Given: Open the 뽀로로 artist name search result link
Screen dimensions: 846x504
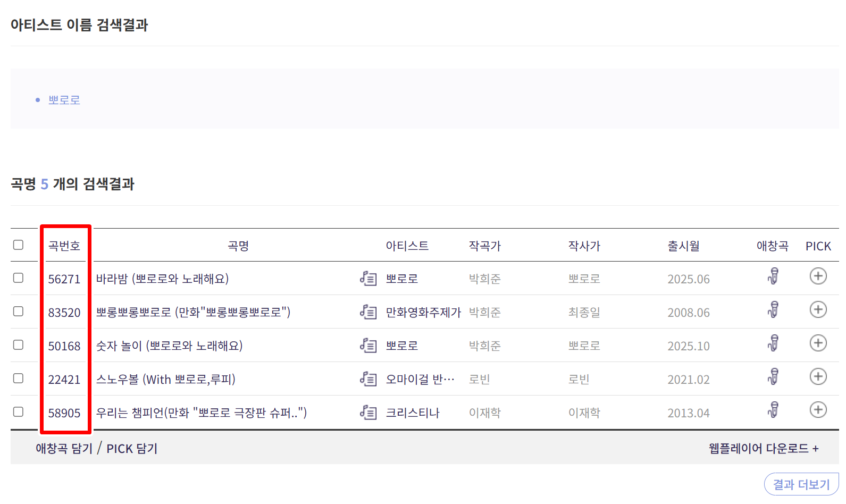Looking at the screenshot, I should [x=64, y=100].
